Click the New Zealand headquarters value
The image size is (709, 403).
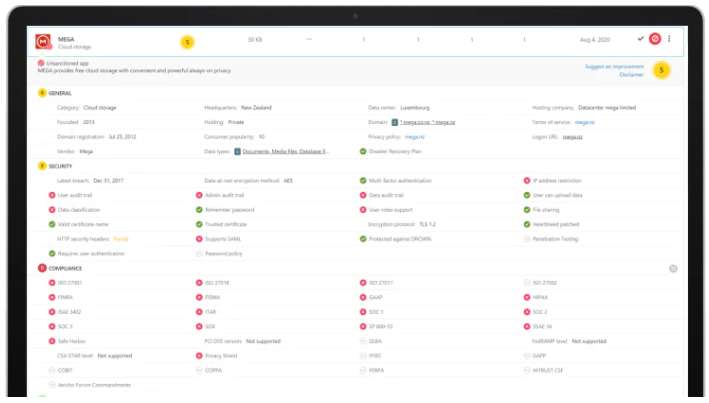pyautogui.click(x=256, y=108)
